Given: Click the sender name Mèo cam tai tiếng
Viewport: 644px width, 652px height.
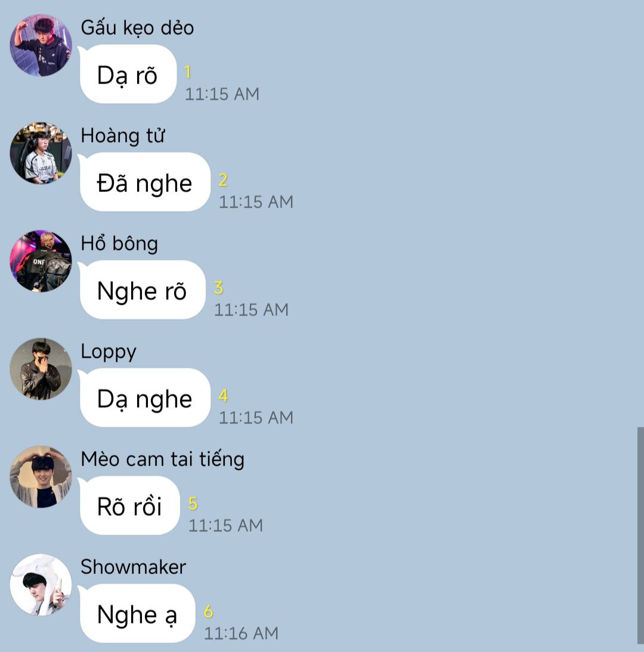Looking at the screenshot, I should tap(163, 459).
